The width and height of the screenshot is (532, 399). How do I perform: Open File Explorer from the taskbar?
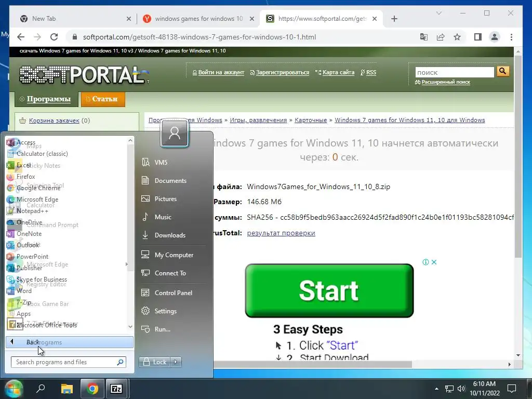[x=67, y=389]
